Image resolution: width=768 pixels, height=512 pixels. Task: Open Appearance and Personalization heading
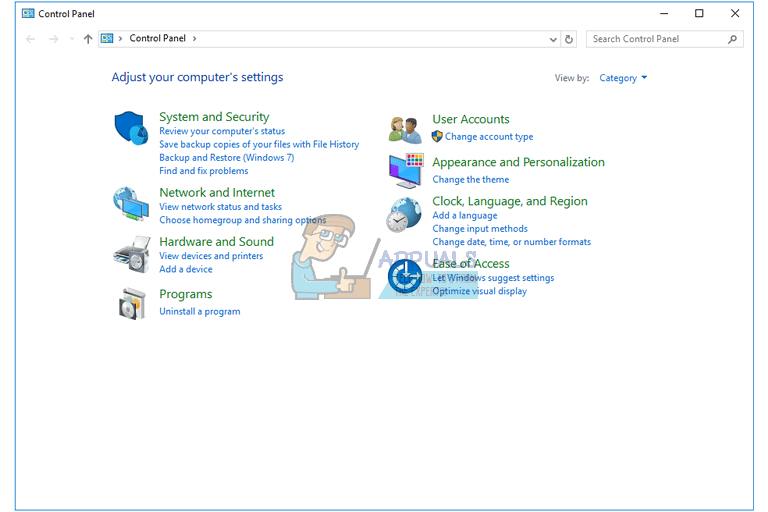click(x=518, y=162)
